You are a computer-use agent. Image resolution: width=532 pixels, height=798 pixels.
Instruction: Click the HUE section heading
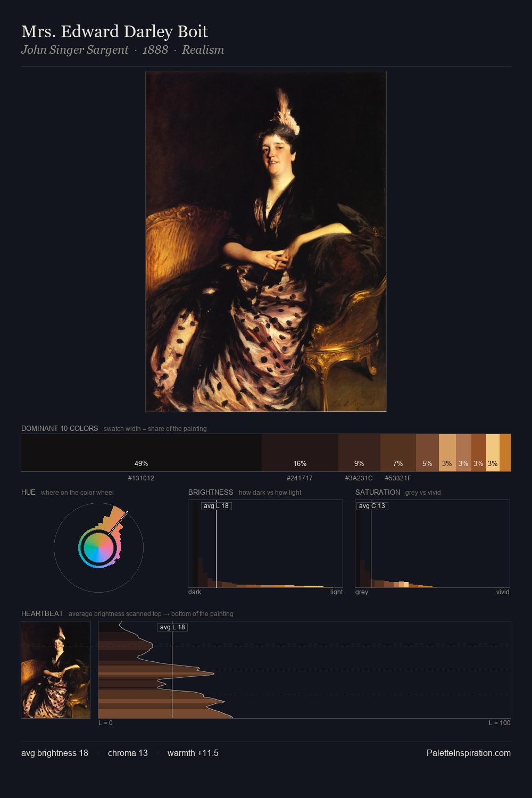(x=28, y=492)
